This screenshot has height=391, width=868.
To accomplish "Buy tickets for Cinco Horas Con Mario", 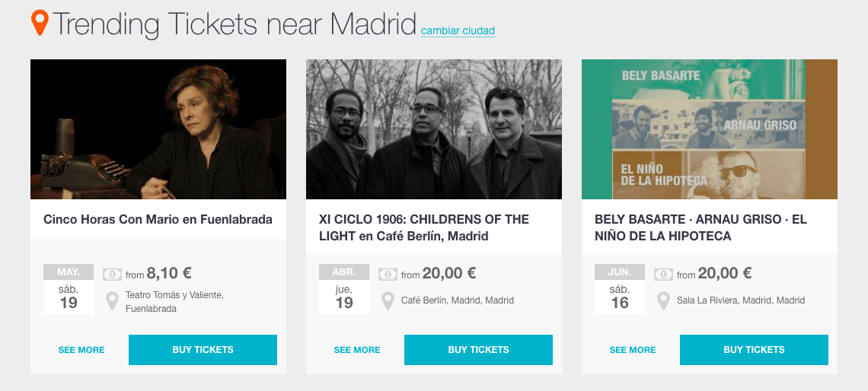I will 203,350.
